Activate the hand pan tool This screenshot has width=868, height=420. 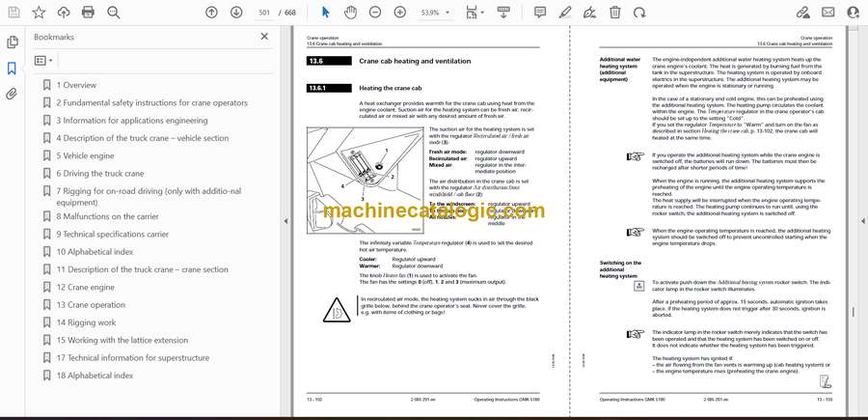350,13
